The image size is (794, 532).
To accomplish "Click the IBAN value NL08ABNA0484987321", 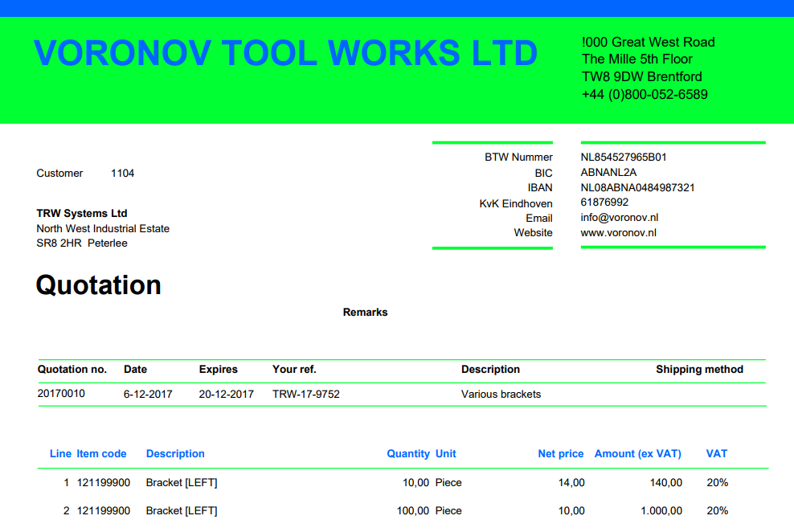I will (x=637, y=188).
